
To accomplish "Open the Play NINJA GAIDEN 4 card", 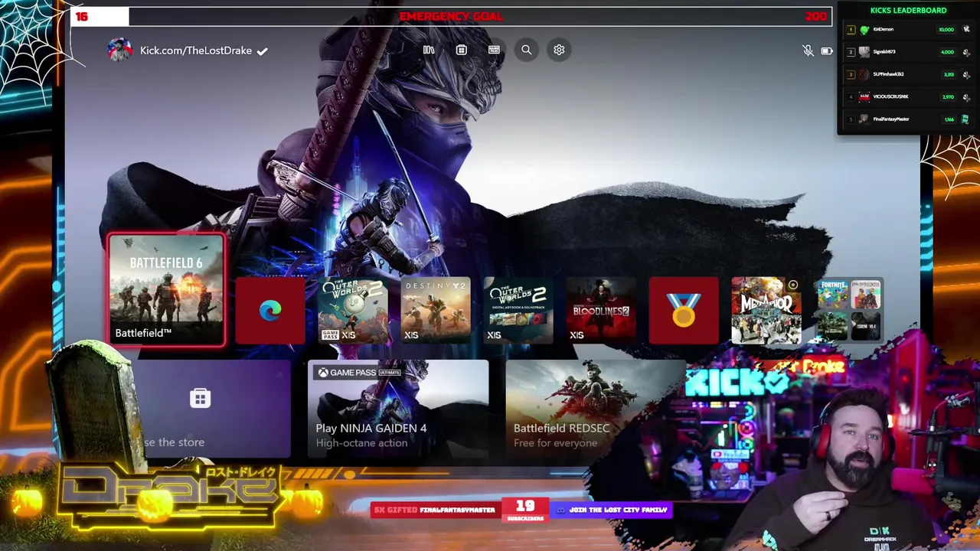I will tap(398, 408).
